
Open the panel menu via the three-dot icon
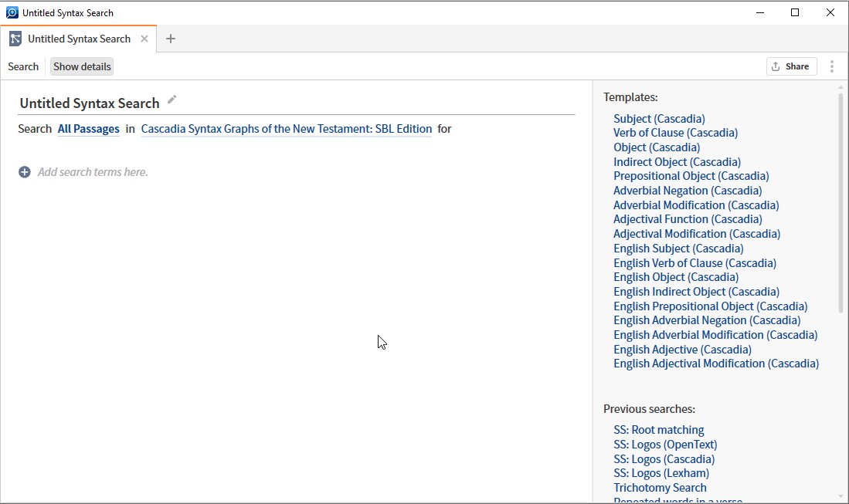(x=832, y=66)
